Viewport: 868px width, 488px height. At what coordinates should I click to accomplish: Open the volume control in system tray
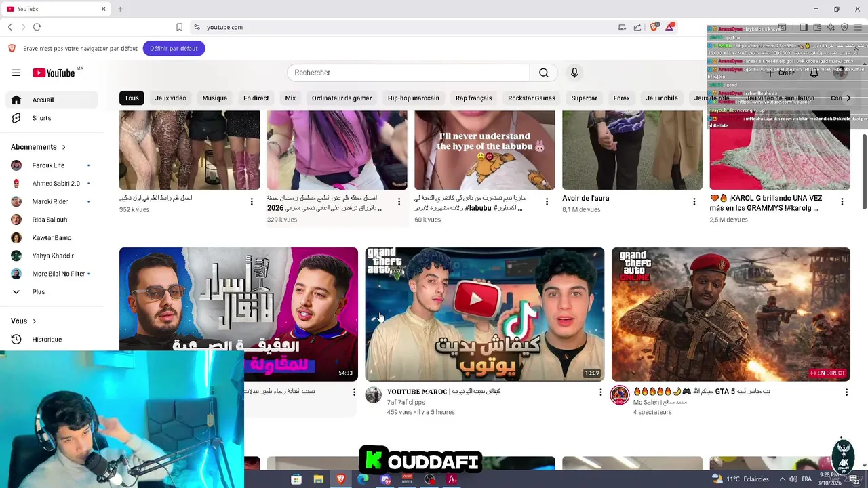pyautogui.click(x=793, y=479)
